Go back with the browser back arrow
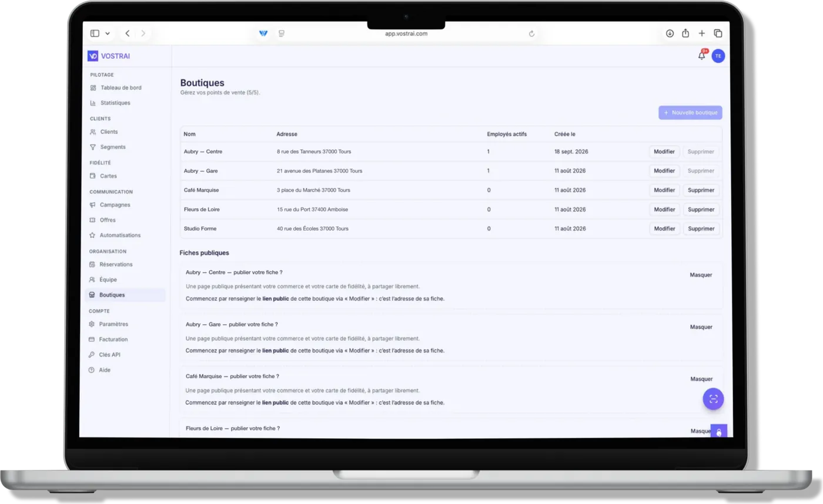This screenshot has width=823, height=504. pos(128,33)
